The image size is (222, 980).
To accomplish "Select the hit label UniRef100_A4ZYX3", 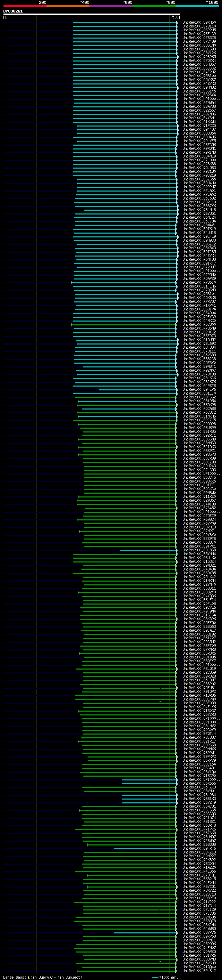I will coord(199,84).
